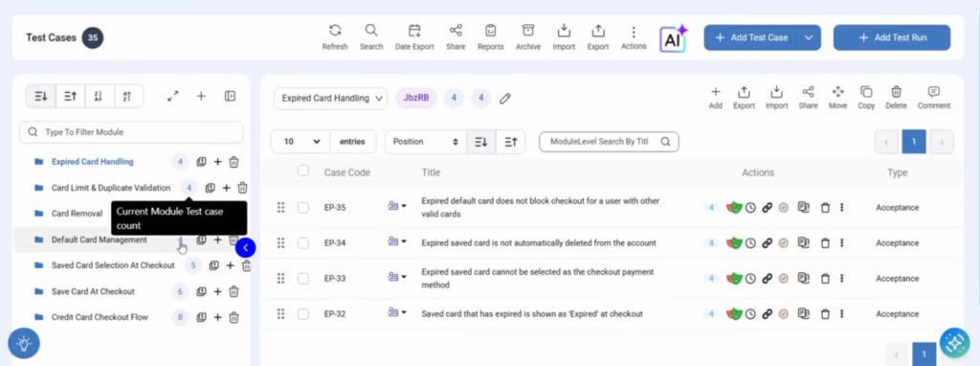
Task: Select the Card Removal module
Action: point(77,214)
